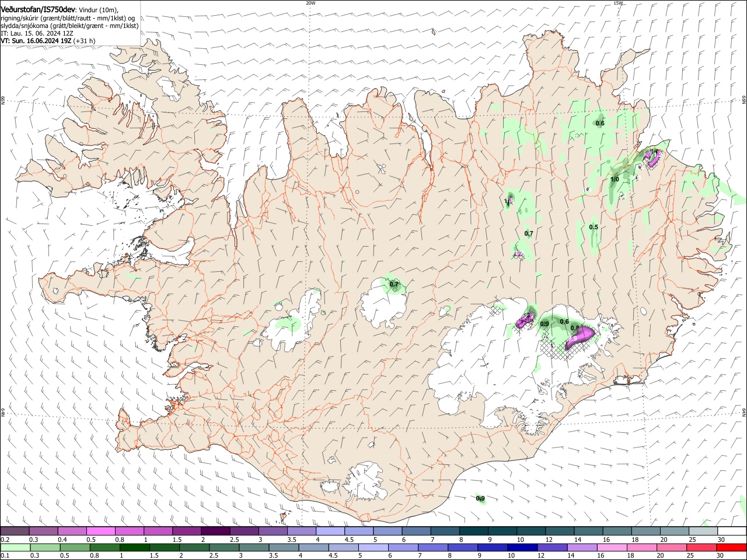This screenshot has height=560, width=747.
Task: Click bottom legend row swatch starting at 4
Action: (313, 548)
